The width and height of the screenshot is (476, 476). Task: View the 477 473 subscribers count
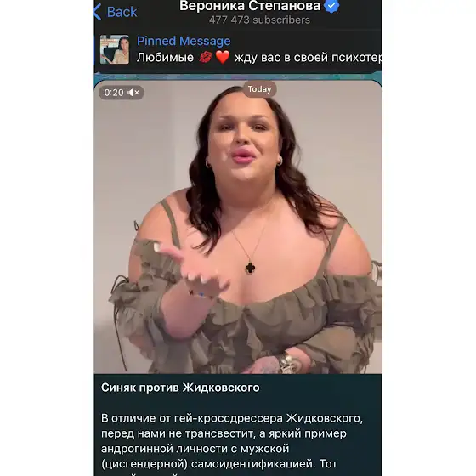259,20
